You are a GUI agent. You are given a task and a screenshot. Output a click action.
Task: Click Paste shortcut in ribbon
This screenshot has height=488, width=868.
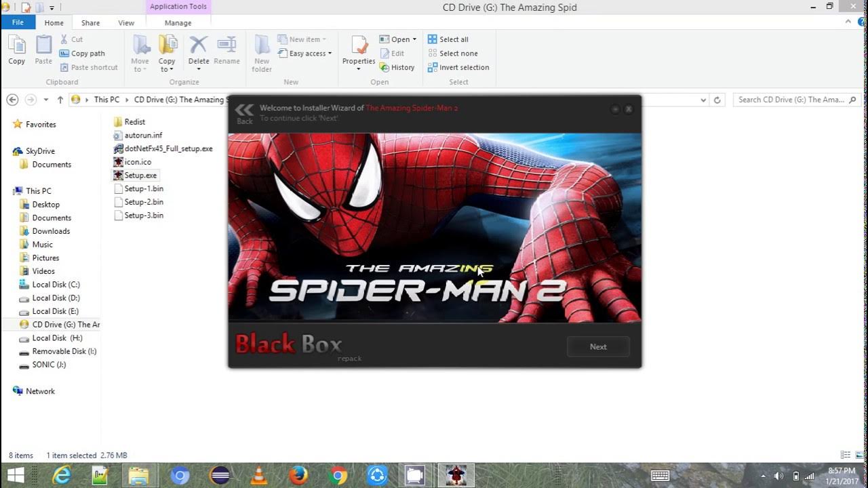click(x=89, y=67)
